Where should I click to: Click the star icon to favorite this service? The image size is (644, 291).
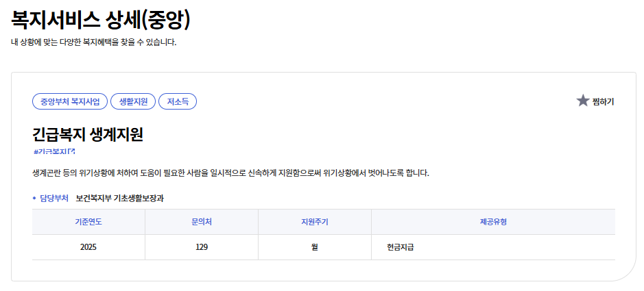tap(583, 101)
